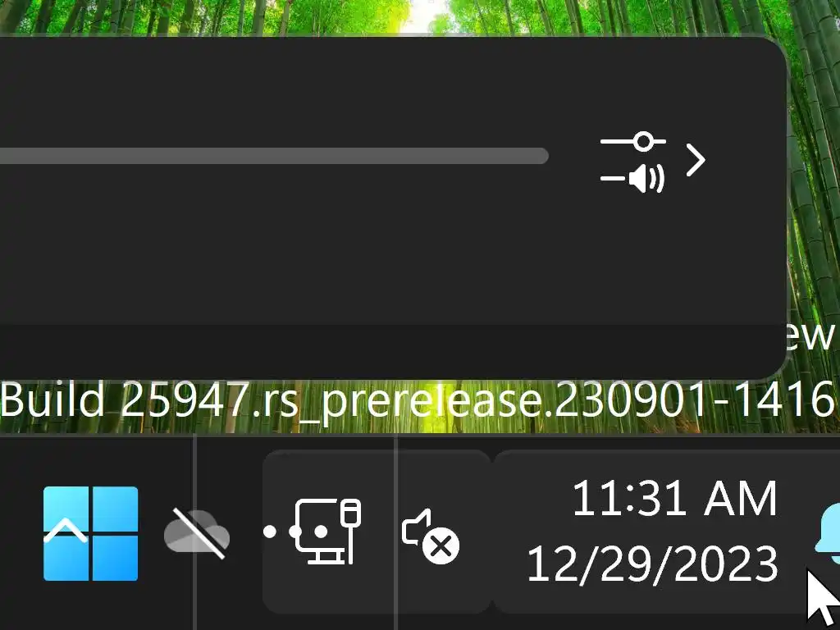Image resolution: width=840 pixels, height=630 pixels.
Task: Click the right end of the volume slider
Action: [x=542, y=156]
